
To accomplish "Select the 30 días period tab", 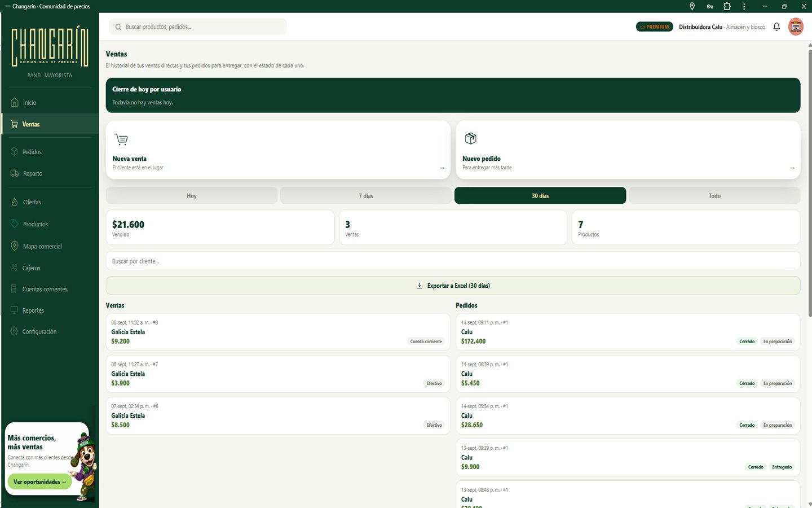I will pyautogui.click(x=540, y=195).
